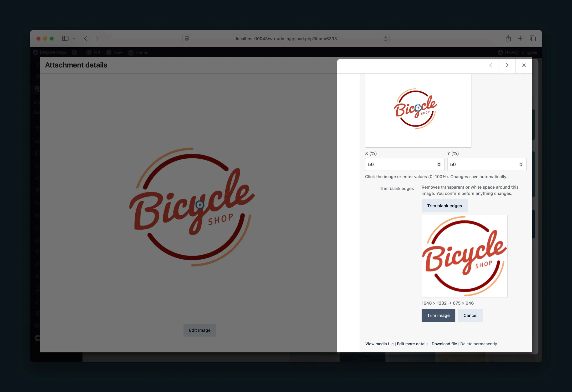Screen dimensions: 572x392
Task: Open site settings icon in address bar
Action: (187, 39)
